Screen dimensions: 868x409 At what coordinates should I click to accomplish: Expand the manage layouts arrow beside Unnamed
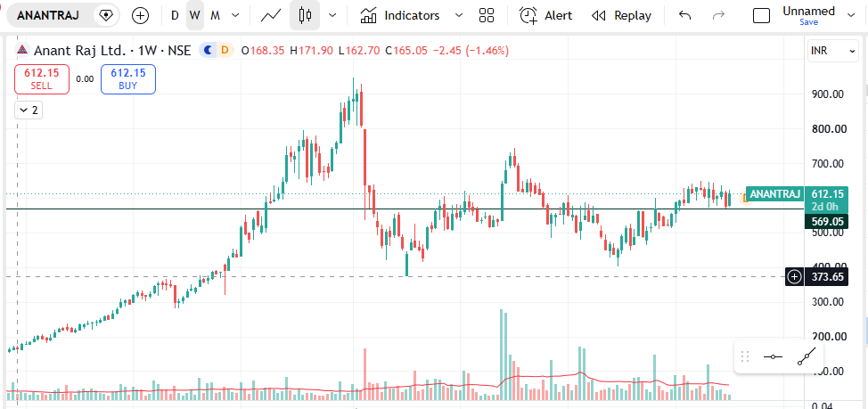click(x=851, y=15)
